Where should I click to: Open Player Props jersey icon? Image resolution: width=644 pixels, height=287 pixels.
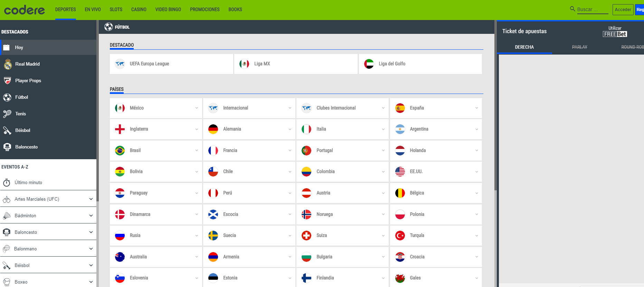[7, 80]
